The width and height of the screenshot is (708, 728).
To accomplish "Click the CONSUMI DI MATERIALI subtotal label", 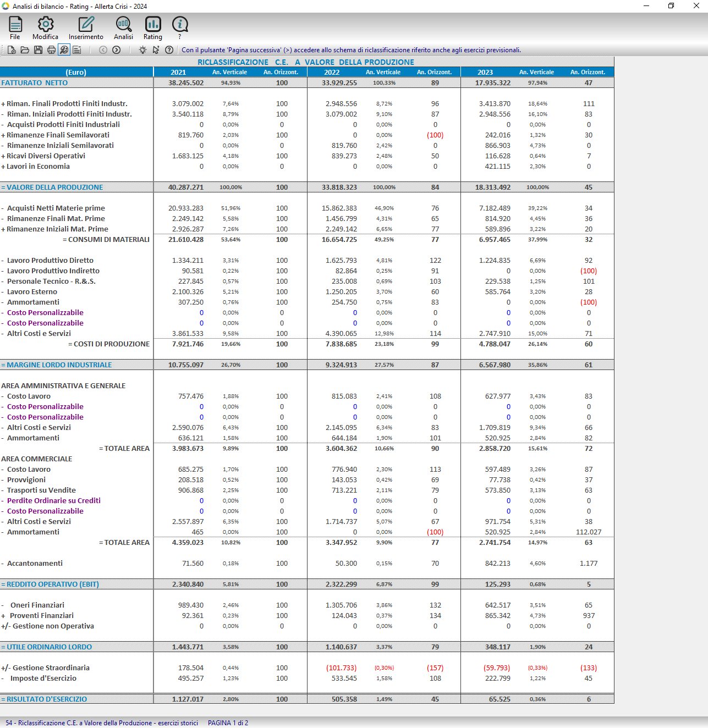I will point(106,240).
